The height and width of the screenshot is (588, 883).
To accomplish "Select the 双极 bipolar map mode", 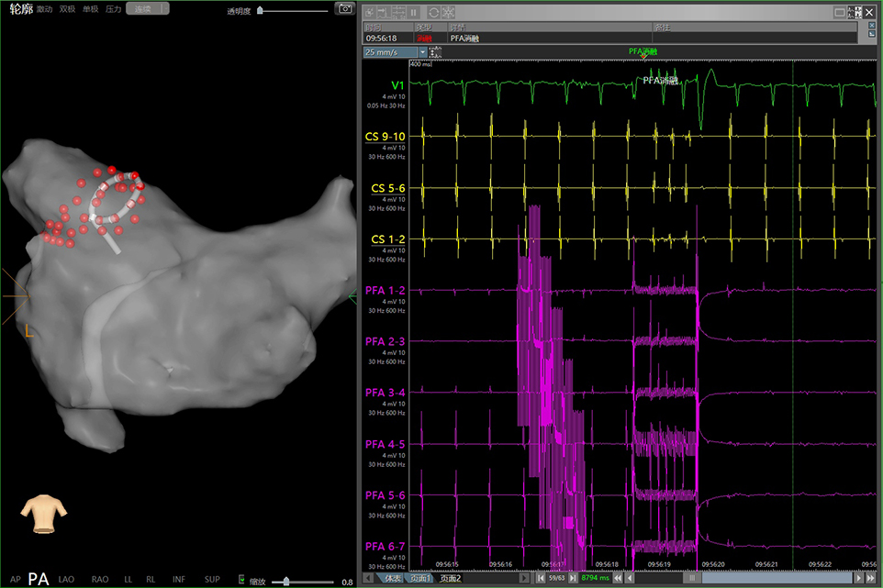I will (68, 9).
